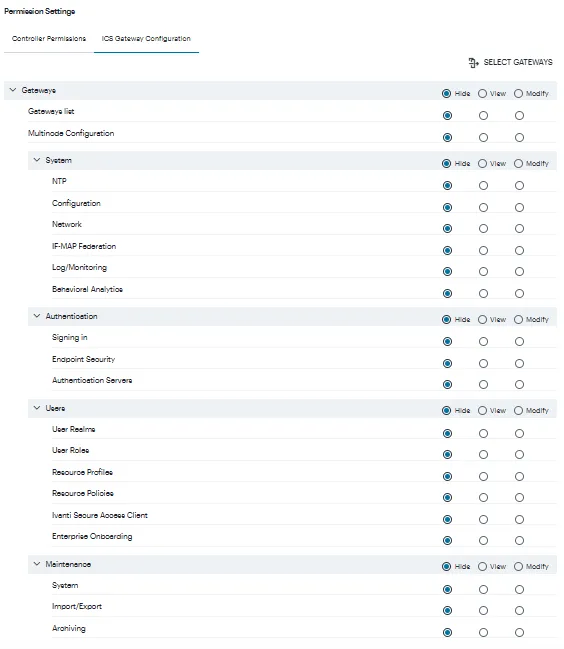Click the Permission Settings heading
This screenshot has height=649, width=564.
click(x=40, y=11)
